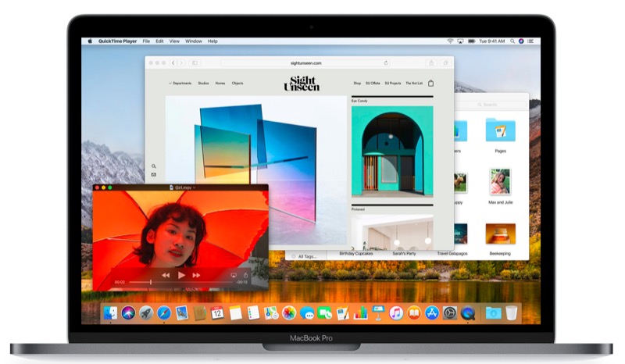Click The Hot List link
The height and width of the screenshot is (364, 625).
pyautogui.click(x=414, y=83)
